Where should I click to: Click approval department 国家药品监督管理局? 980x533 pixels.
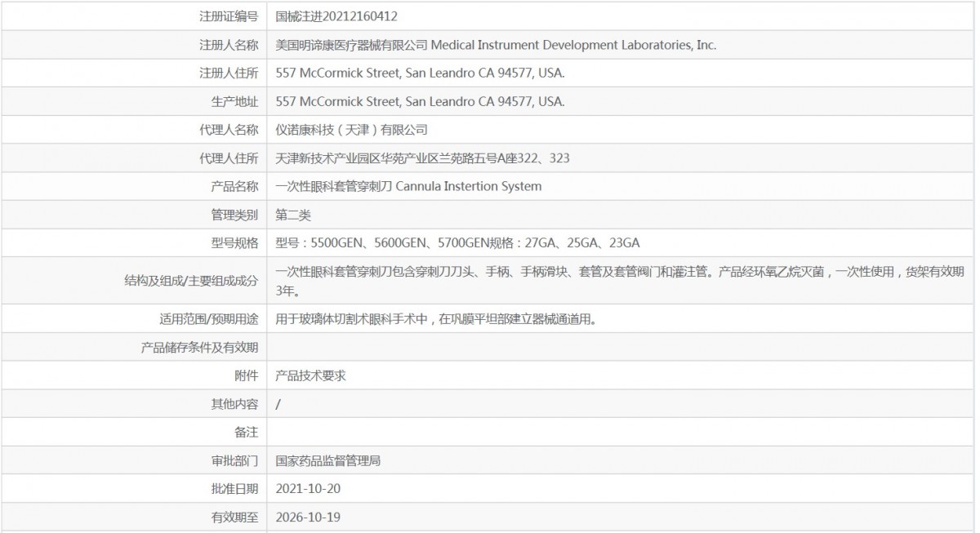coord(328,461)
